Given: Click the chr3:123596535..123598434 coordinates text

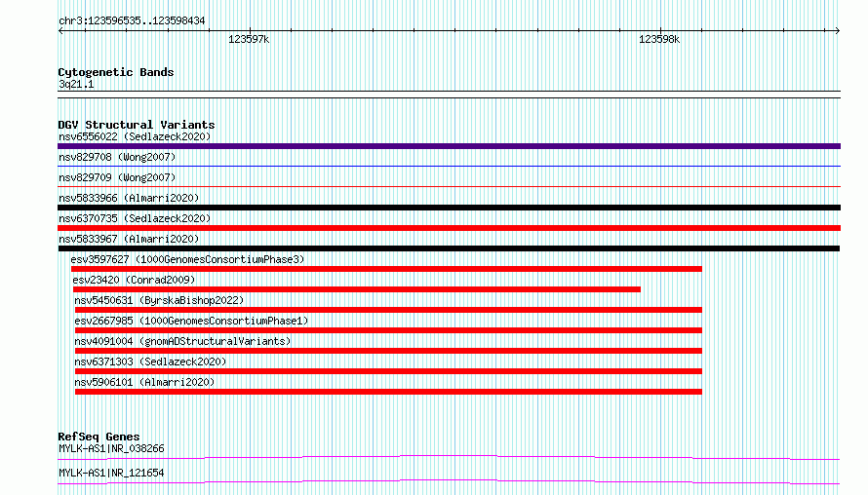Looking at the screenshot, I should (x=132, y=21).
